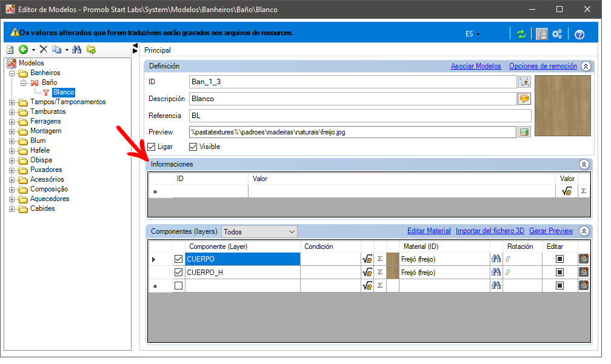The width and height of the screenshot is (611, 364).
Task: Click the delete X icon in left toolbar
Action: (44, 49)
